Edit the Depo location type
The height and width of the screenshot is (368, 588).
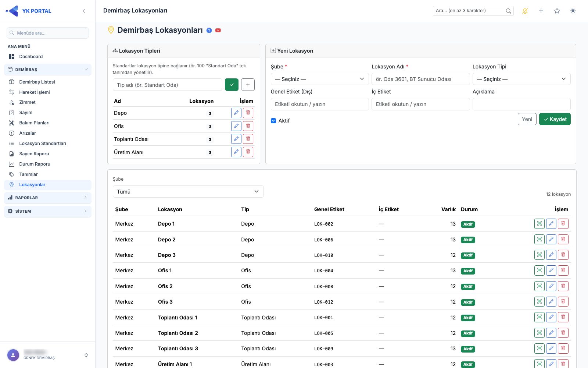click(x=236, y=113)
